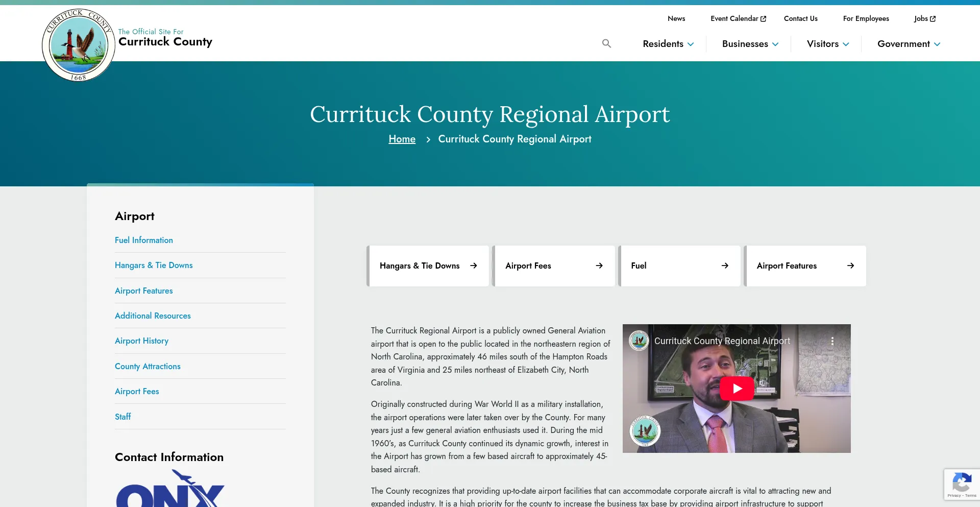The height and width of the screenshot is (507, 980).
Task: Click the reCAPTCHA badge icon
Action: tap(962, 482)
